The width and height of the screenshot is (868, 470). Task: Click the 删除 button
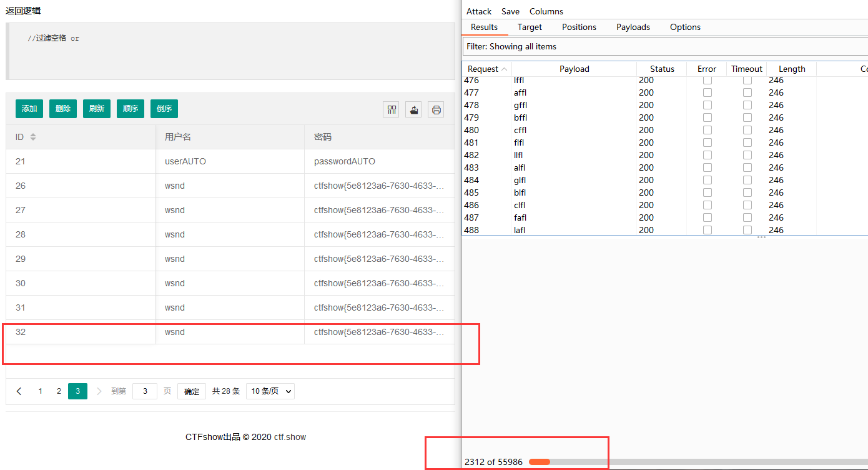point(63,109)
